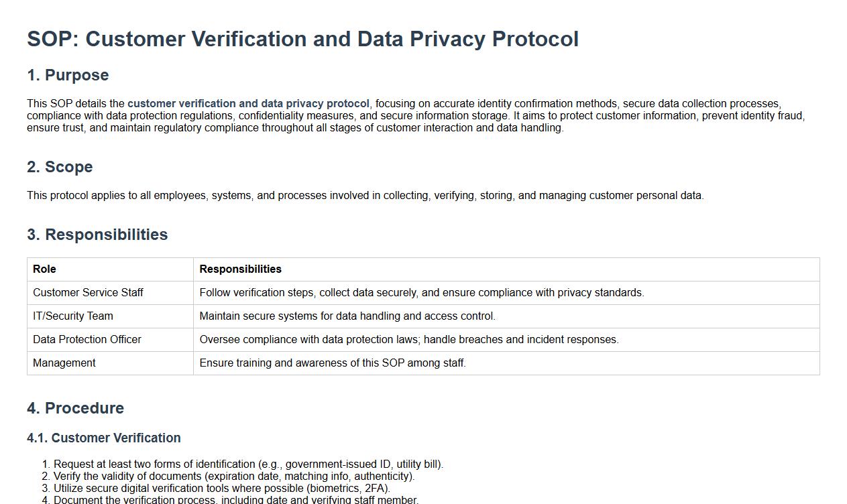Click the "4. Procedure" heading
This screenshot has height=504, width=847.
75,408
